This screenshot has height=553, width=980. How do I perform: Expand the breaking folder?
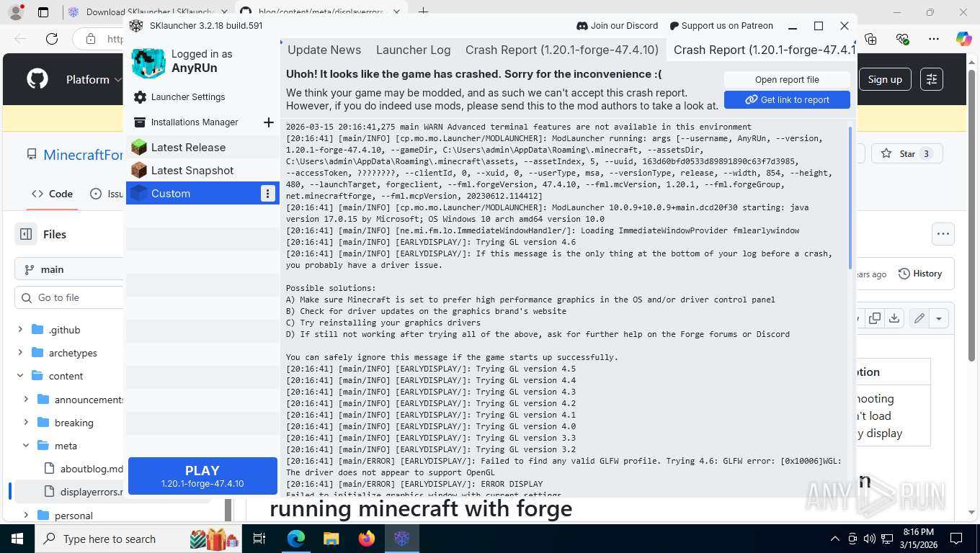pos(26,423)
